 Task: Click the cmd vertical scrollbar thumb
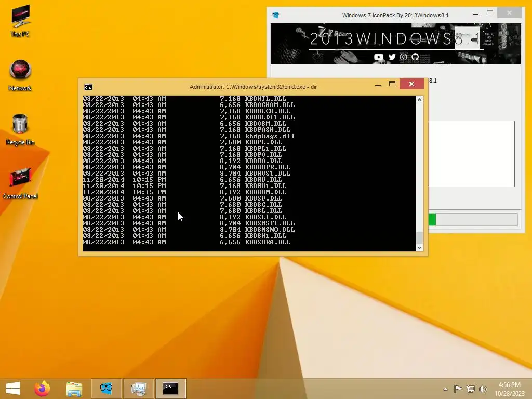pos(419,237)
